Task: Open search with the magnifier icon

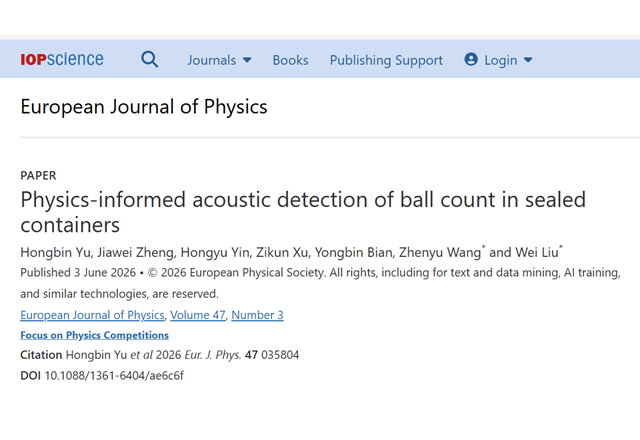Action: [149, 60]
